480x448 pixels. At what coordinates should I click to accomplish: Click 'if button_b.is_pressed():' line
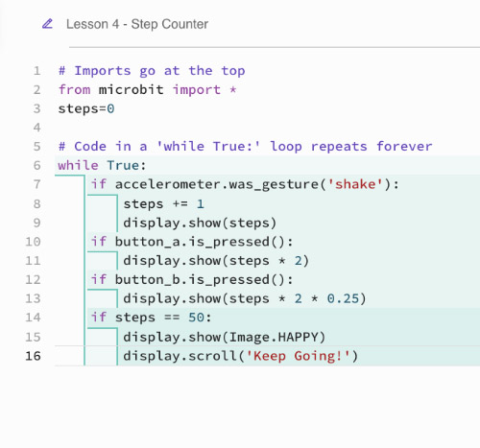click(192, 280)
